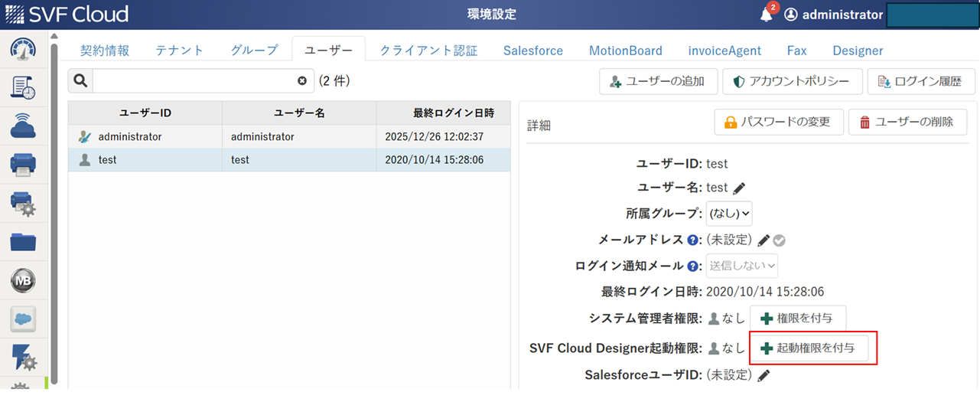Open the notification bell icon
Screen dimensions: 980x415
point(766,15)
